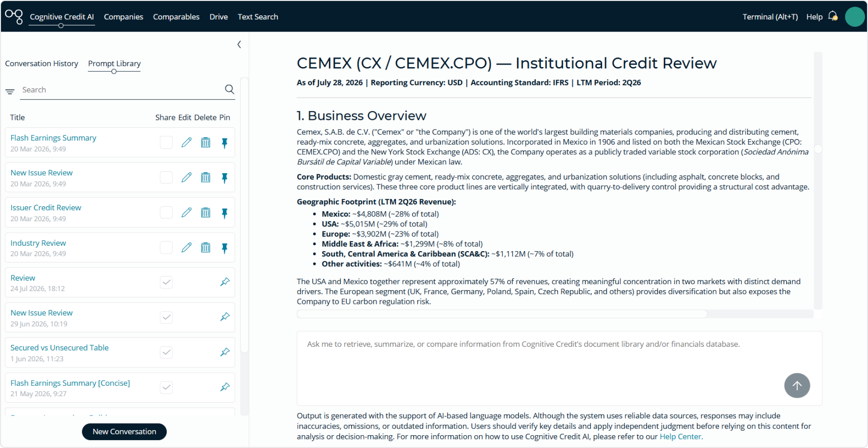Toggle share checkbox for Issuer Credit Review
Image resolution: width=868 pixels, height=448 pixels.
(166, 213)
